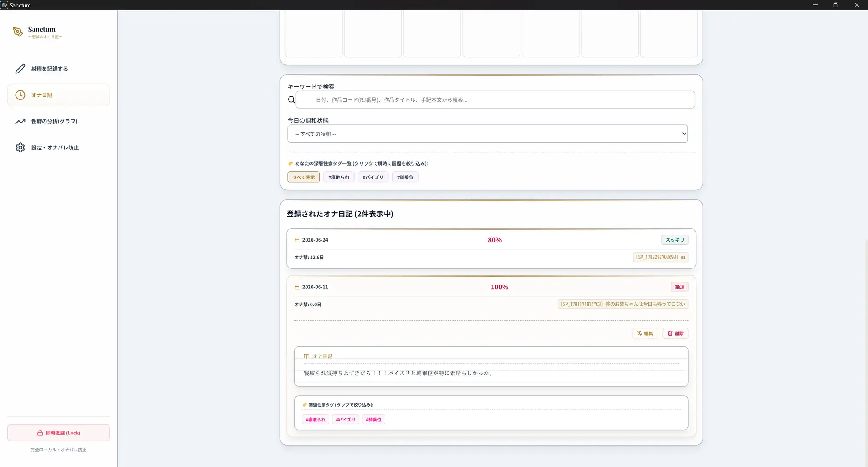Click the clock icon beside オナ日記
The width and height of the screenshot is (868, 467).
(20, 95)
